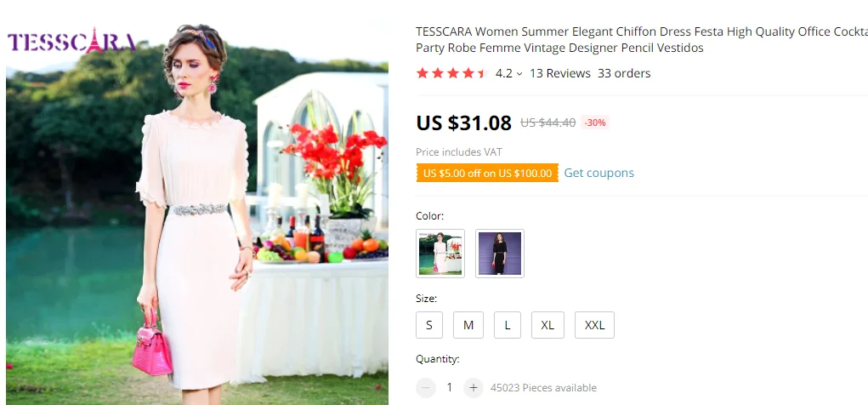Choose size S
868x405 pixels.
click(x=429, y=325)
